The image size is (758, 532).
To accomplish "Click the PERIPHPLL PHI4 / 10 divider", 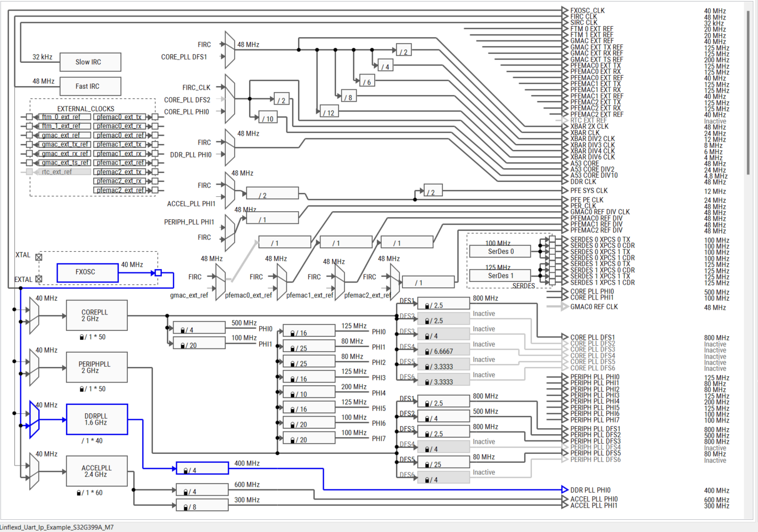I will [309, 393].
